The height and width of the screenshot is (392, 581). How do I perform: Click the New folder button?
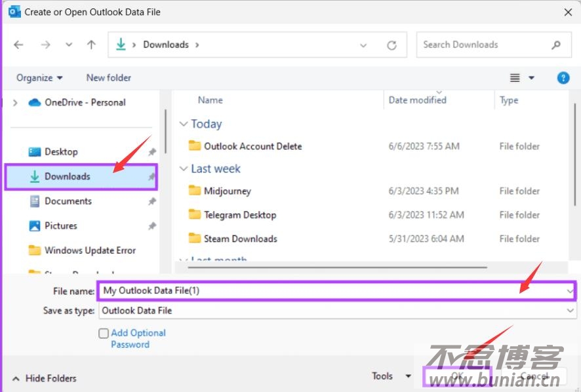coord(109,77)
